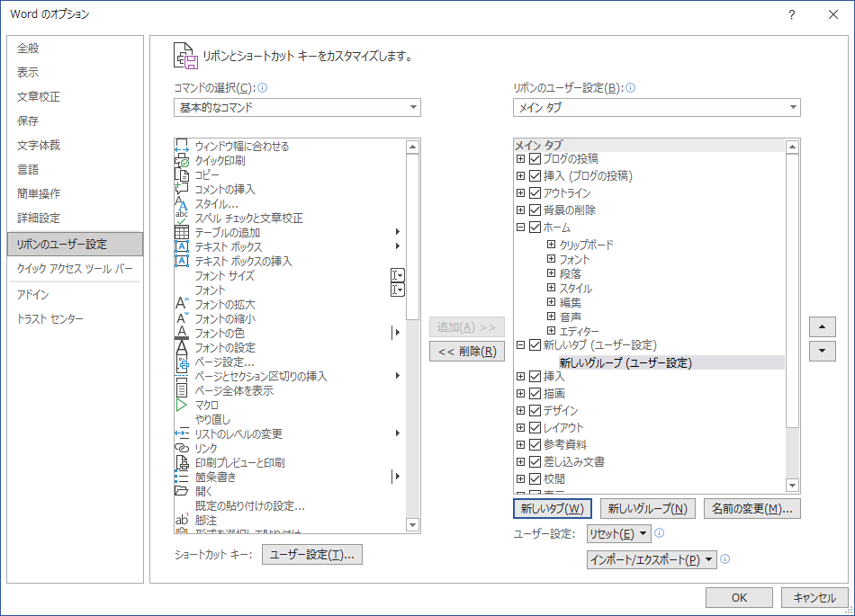Select the フォントの拡大 icon
Screen dimensions: 855x616
click(182, 304)
